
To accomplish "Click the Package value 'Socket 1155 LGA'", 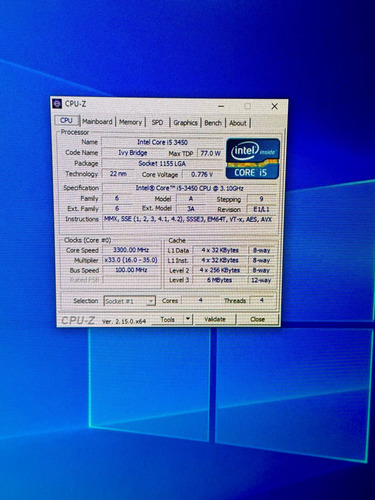I will 162,163.
